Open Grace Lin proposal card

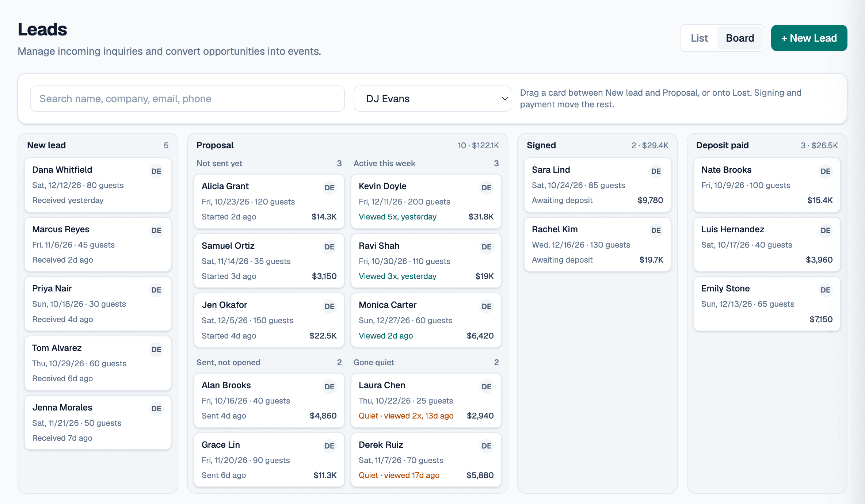pos(269,460)
